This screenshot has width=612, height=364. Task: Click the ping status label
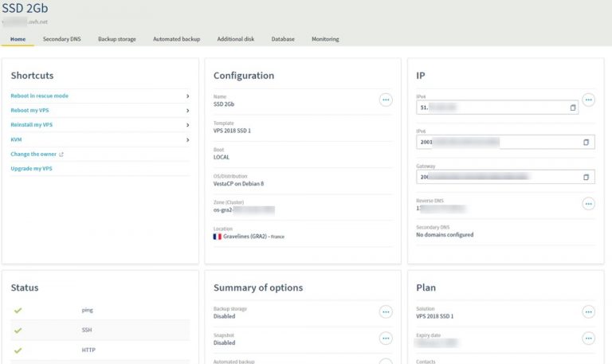[88, 310]
